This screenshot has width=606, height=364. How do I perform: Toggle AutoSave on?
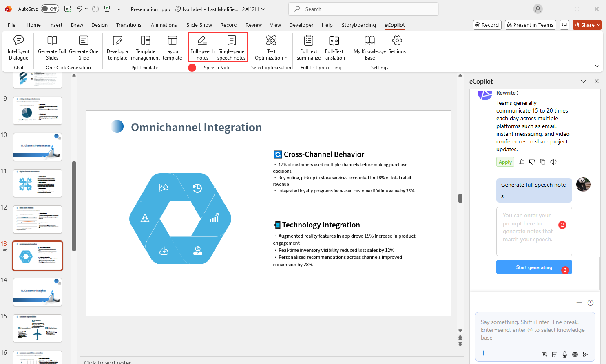point(49,9)
